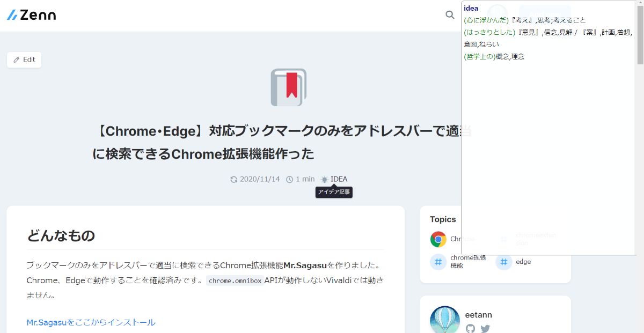Click the chrome.omnibox inline code

[235, 280]
